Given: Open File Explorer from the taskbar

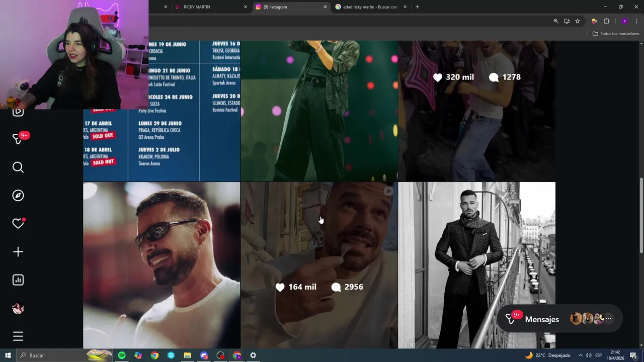Looking at the screenshot, I should (187, 355).
